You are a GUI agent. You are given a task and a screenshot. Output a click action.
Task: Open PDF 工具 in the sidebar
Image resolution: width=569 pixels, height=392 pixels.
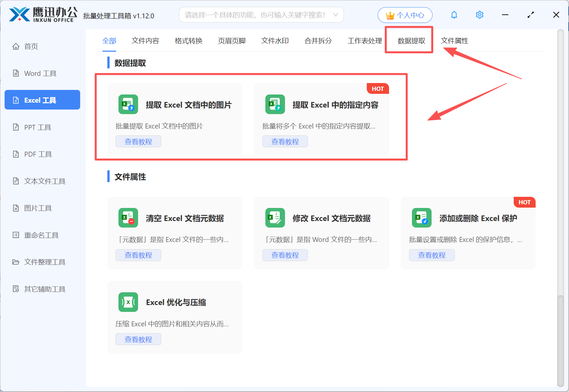[38, 154]
